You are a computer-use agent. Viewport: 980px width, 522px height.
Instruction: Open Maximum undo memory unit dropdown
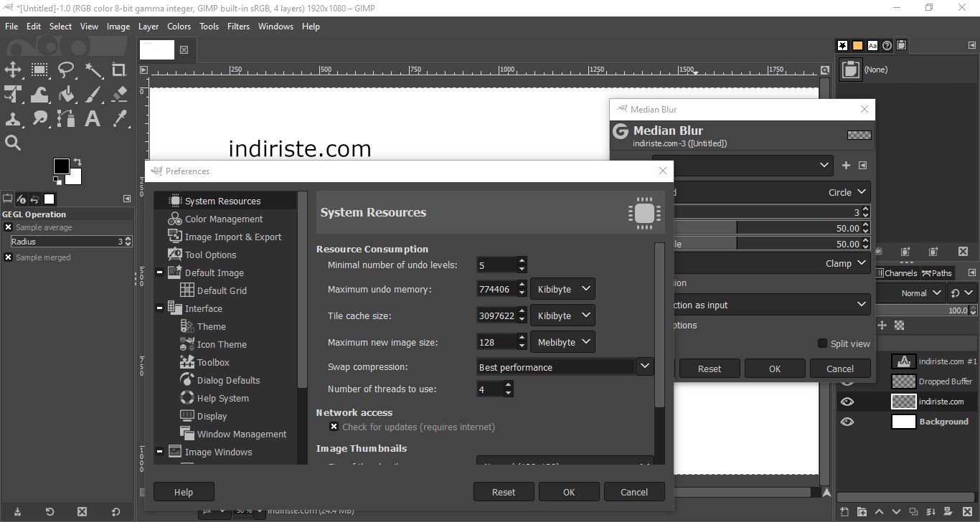pyautogui.click(x=562, y=289)
